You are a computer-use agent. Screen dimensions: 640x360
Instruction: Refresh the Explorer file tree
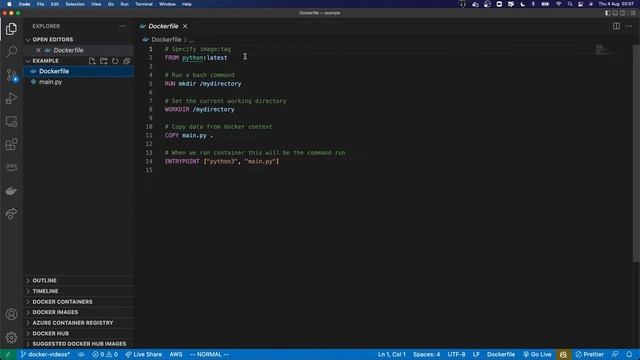pos(115,61)
